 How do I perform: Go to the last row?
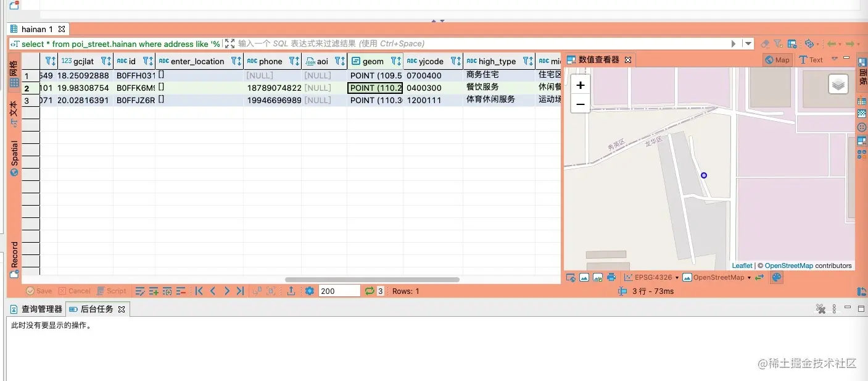pyautogui.click(x=240, y=291)
